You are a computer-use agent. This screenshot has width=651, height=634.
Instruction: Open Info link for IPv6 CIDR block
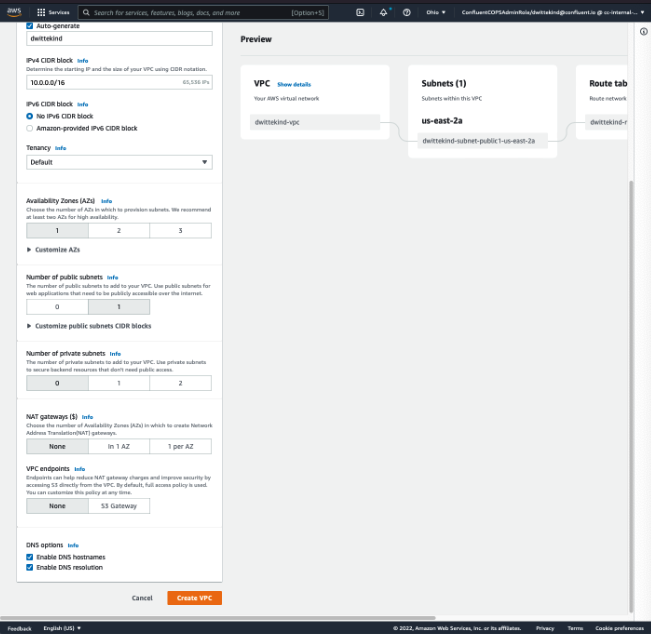[x=83, y=104]
